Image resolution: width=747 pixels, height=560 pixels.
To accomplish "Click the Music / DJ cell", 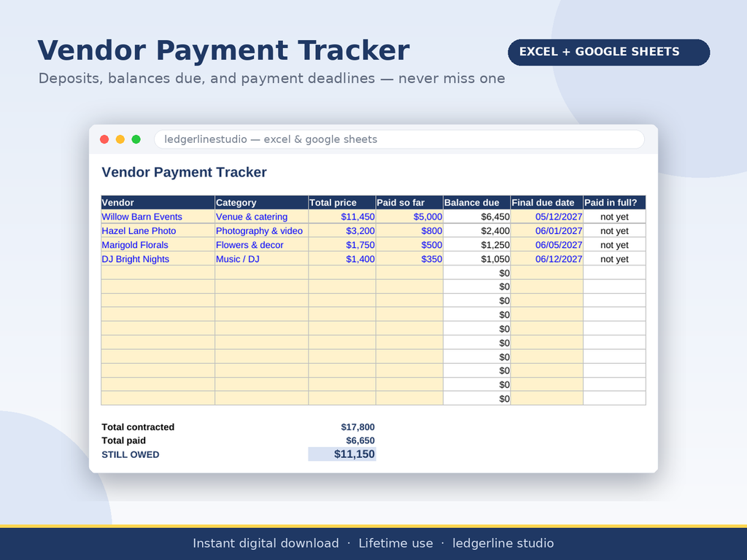I will pyautogui.click(x=262, y=259).
